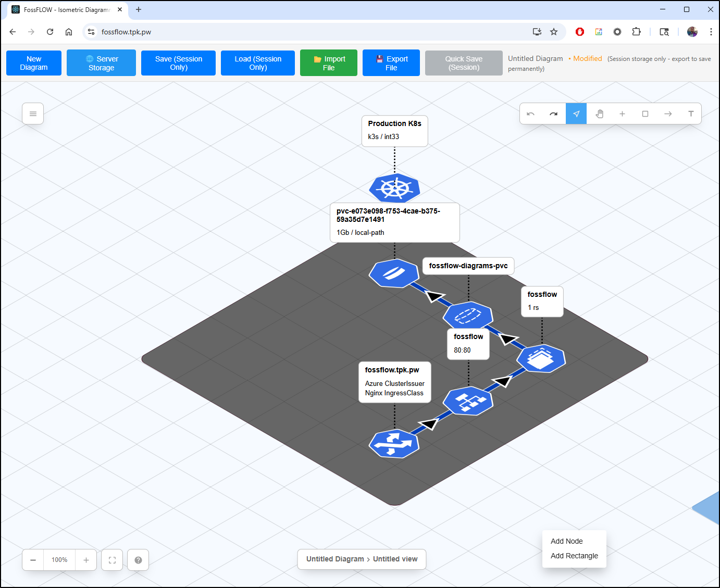
Task: Click the fit-to-screen icon
Action: point(111,559)
